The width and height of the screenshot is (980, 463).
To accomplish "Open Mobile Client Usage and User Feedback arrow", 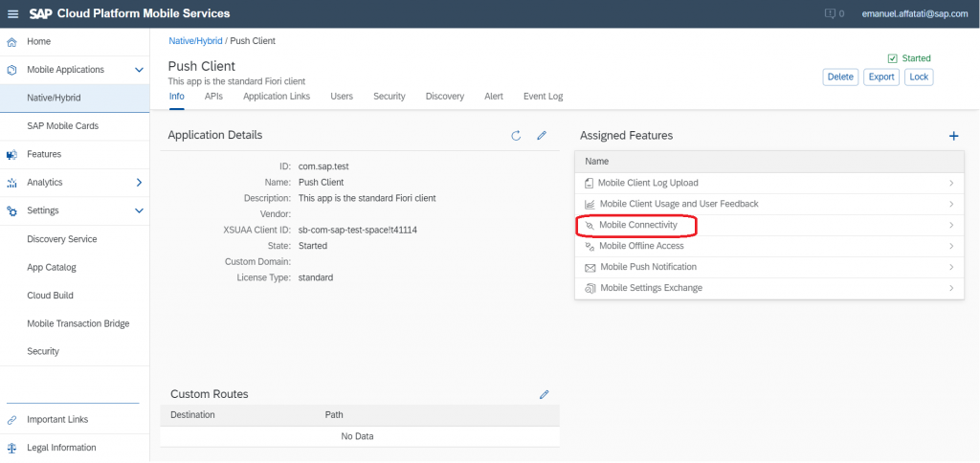I will pos(952,205).
